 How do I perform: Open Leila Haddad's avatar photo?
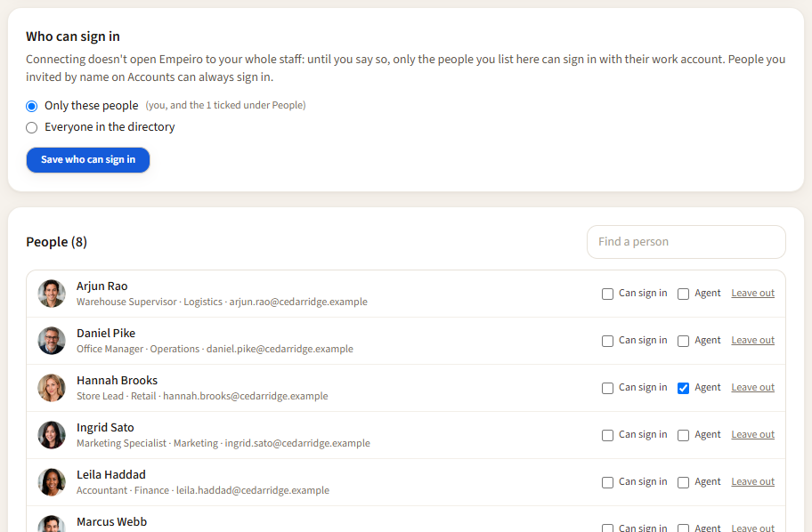tap(52, 482)
